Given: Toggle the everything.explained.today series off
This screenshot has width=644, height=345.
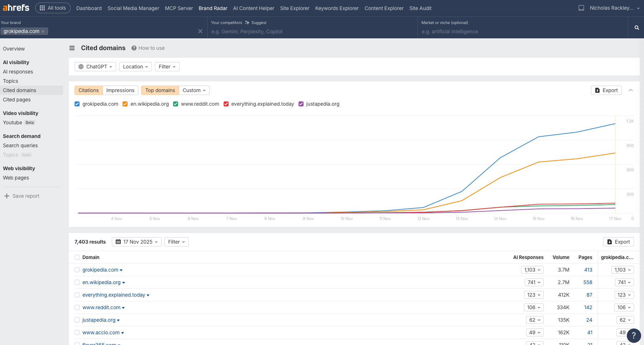Looking at the screenshot, I should tap(226, 104).
